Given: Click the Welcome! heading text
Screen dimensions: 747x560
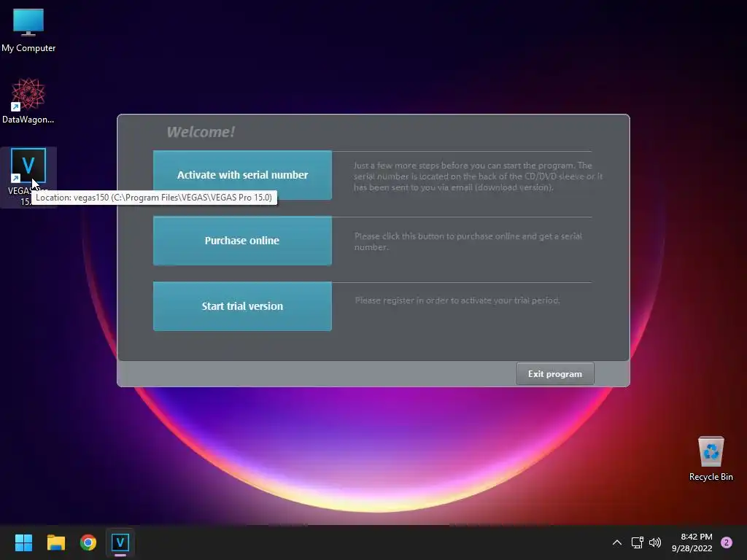Looking at the screenshot, I should click(201, 132).
